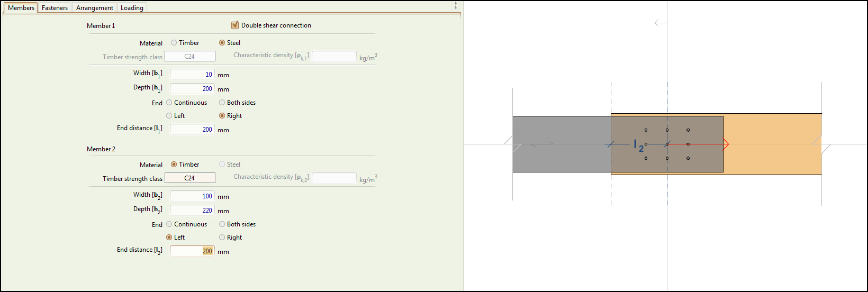Select Continuous end for Member 1

coord(169,103)
